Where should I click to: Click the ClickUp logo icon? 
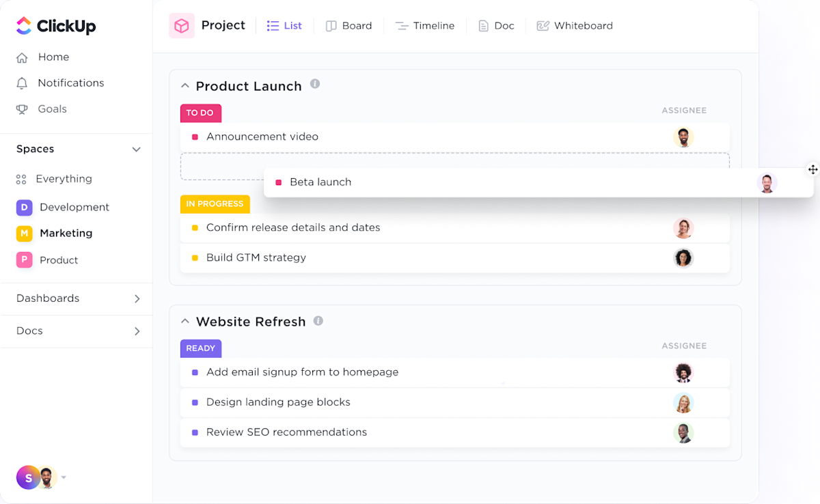tap(23, 25)
